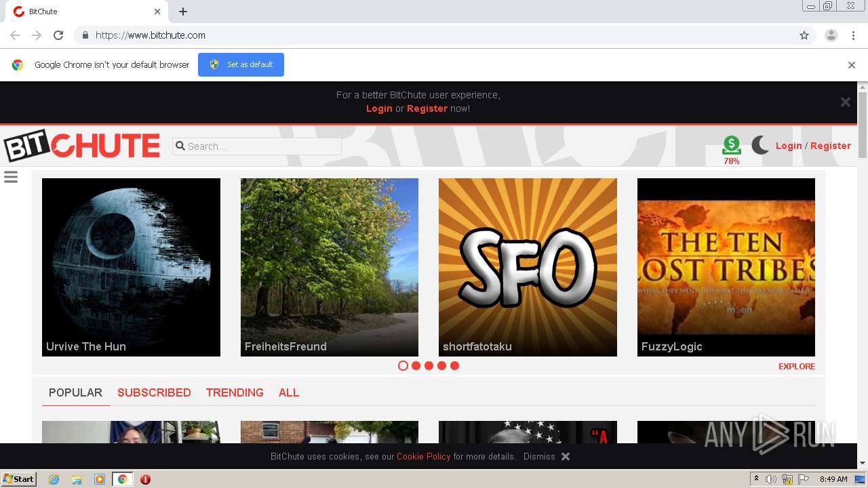
Task: Switch to the SUBSCRIBED tab
Action: 154,392
